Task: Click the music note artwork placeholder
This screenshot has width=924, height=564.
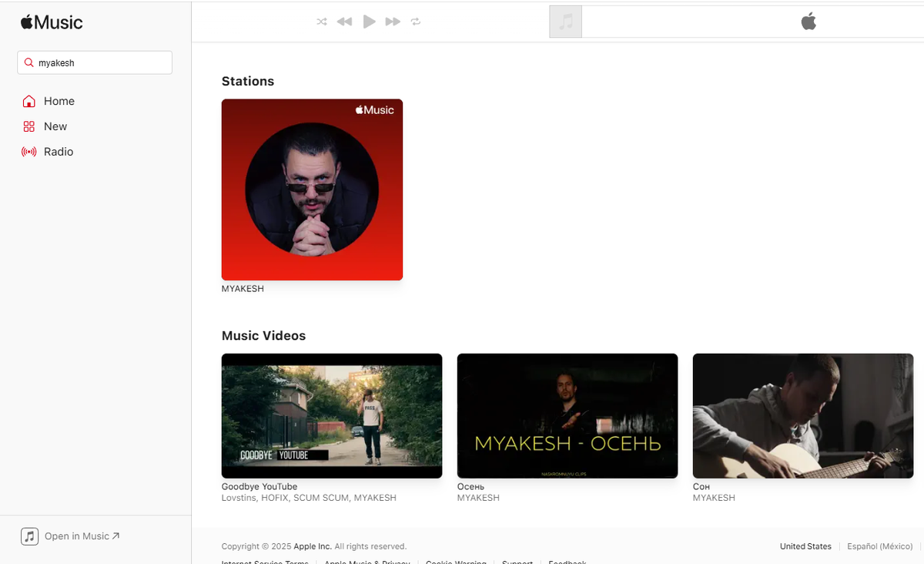Action: [x=566, y=22]
